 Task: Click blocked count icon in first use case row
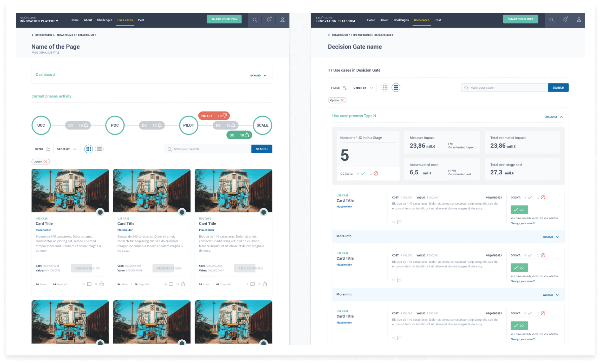[543, 197]
